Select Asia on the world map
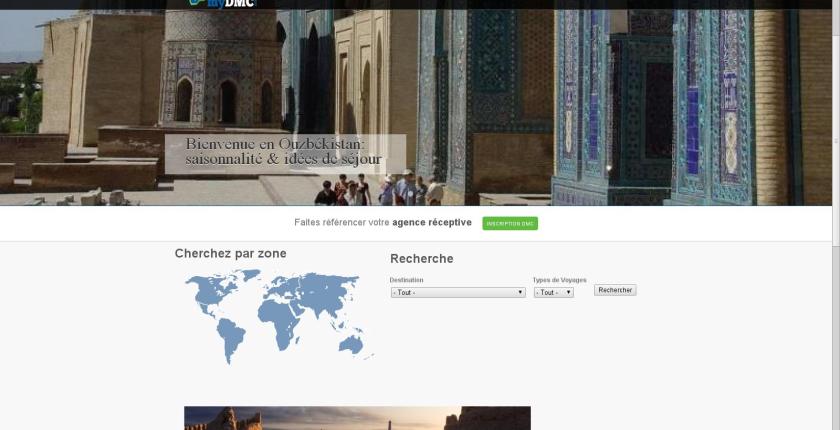 click(327, 295)
